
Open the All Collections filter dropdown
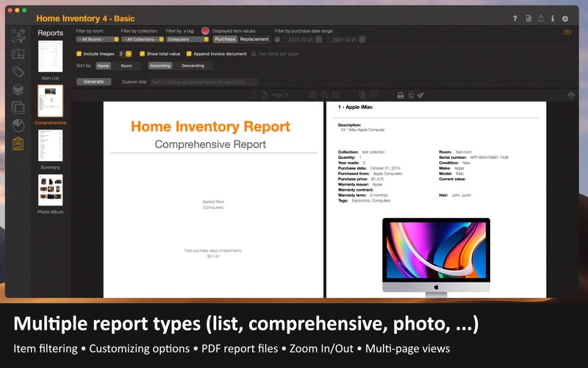[143, 39]
